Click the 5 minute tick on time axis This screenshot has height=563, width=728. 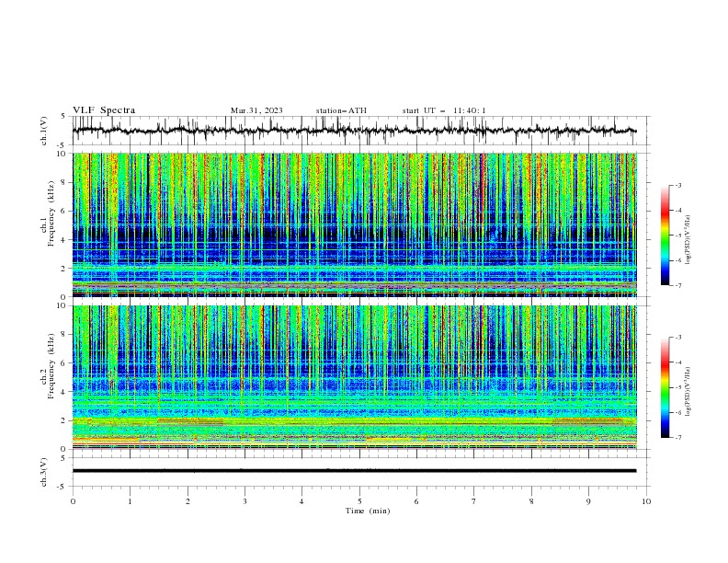tap(359, 501)
